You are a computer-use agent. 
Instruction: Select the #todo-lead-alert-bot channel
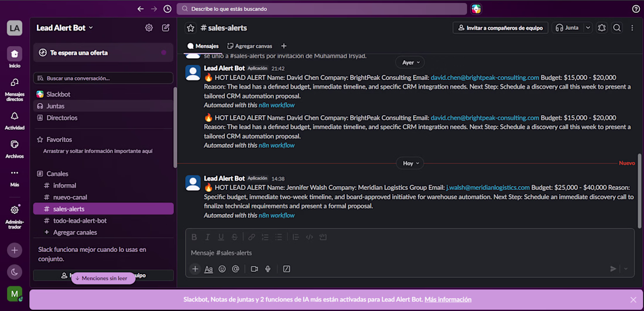tap(103, 221)
